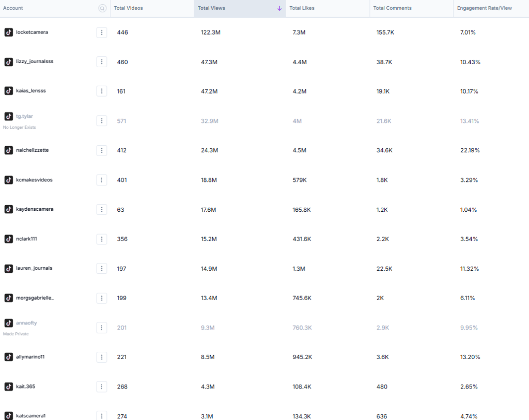The height and width of the screenshot is (420, 529).
Task: Open the lauren_journals account link
Action: pyautogui.click(x=34, y=268)
